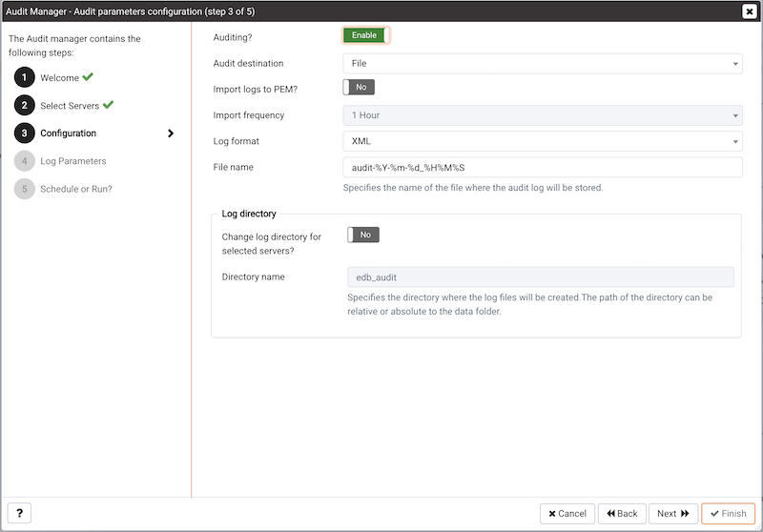Click the Log format dropdown caret
763x532 pixels.
[735, 142]
